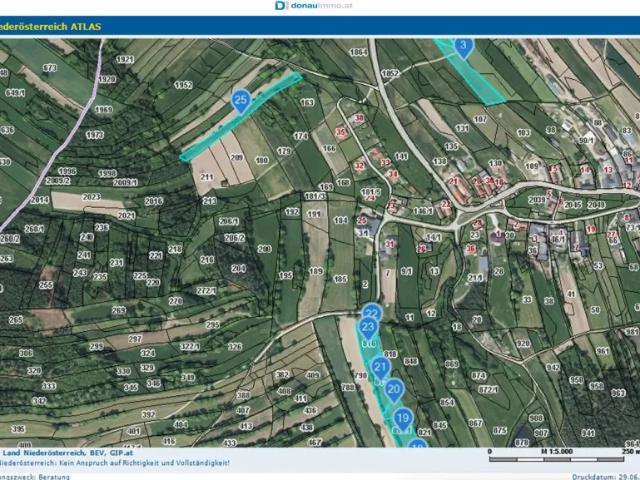
Task: Select map pin number 19
Action: click(x=403, y=419)
